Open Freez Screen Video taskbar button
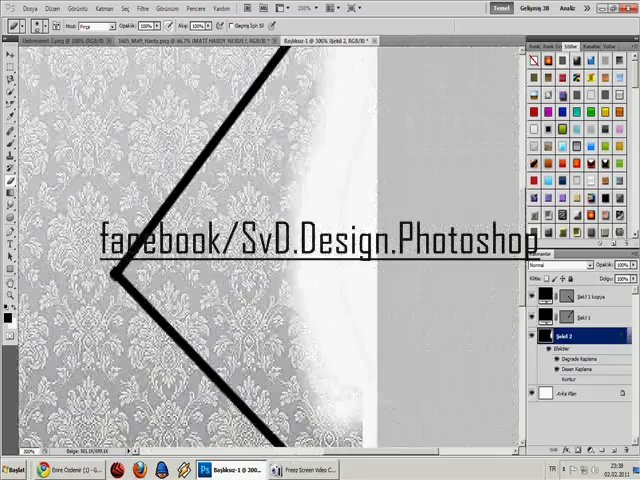 304,470
